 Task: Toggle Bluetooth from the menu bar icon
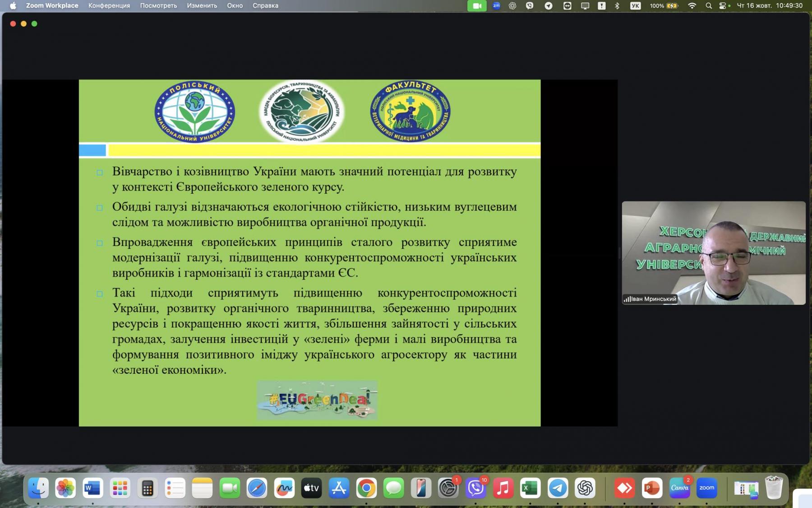[x=617, y=5]
